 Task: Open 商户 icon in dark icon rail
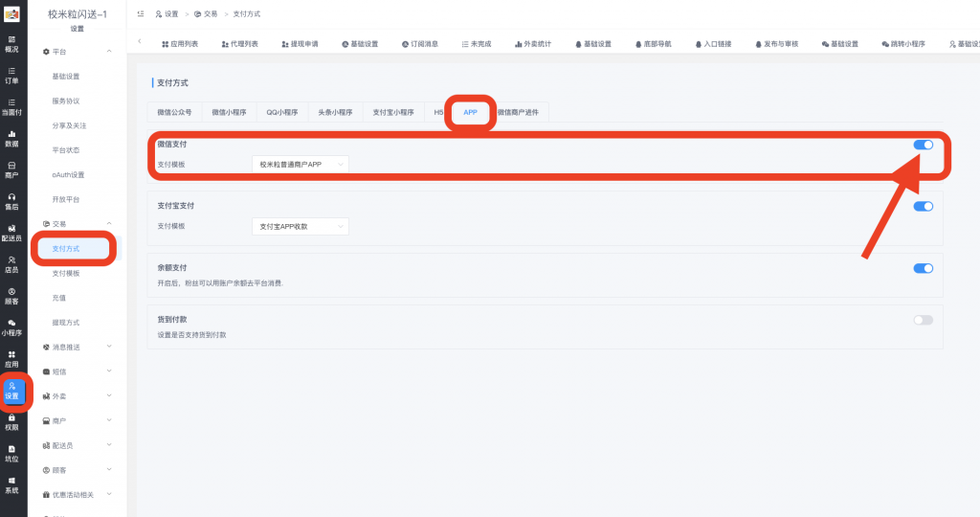pos(11,170)
